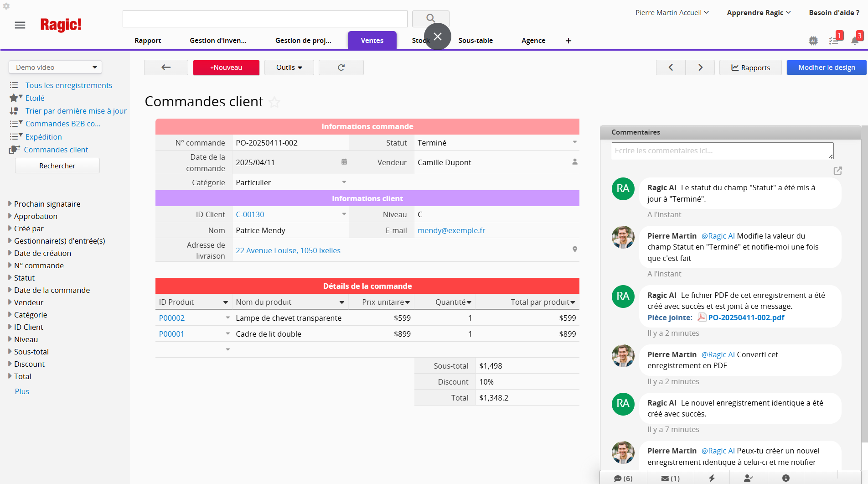
Task: Open the Outils dropdown menu
Action: [x=289, y=68]
